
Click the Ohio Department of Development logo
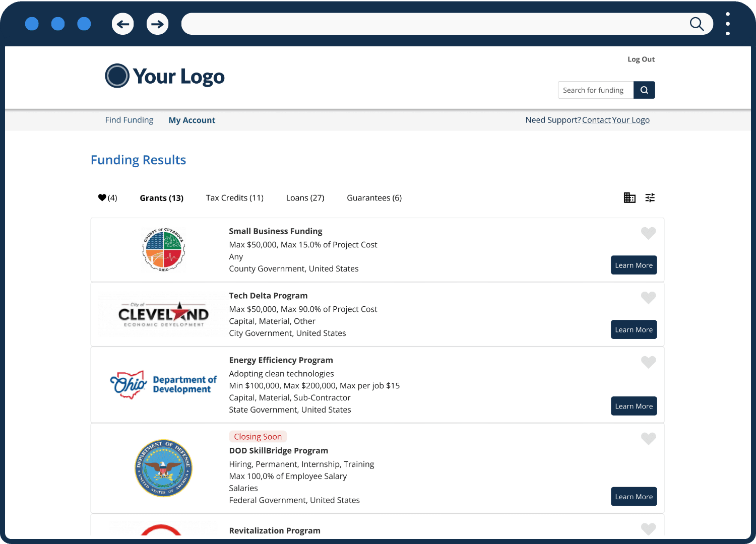pos(163,384)
